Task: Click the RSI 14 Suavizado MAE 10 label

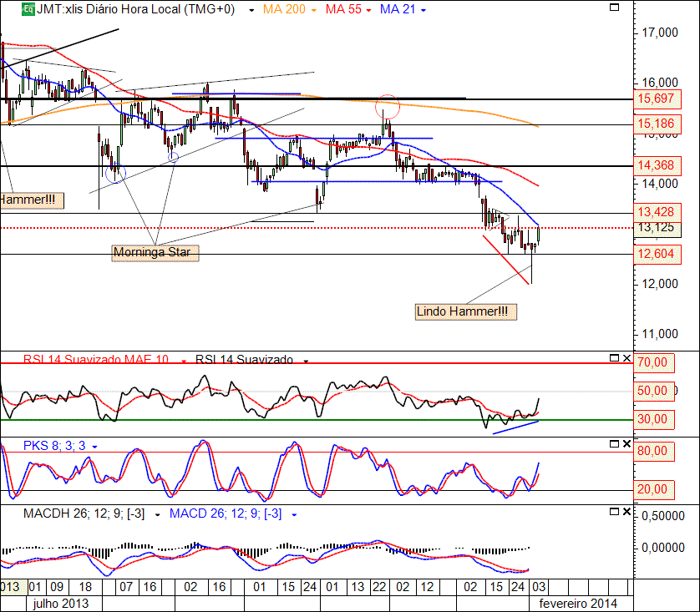Action: [96, 360]
